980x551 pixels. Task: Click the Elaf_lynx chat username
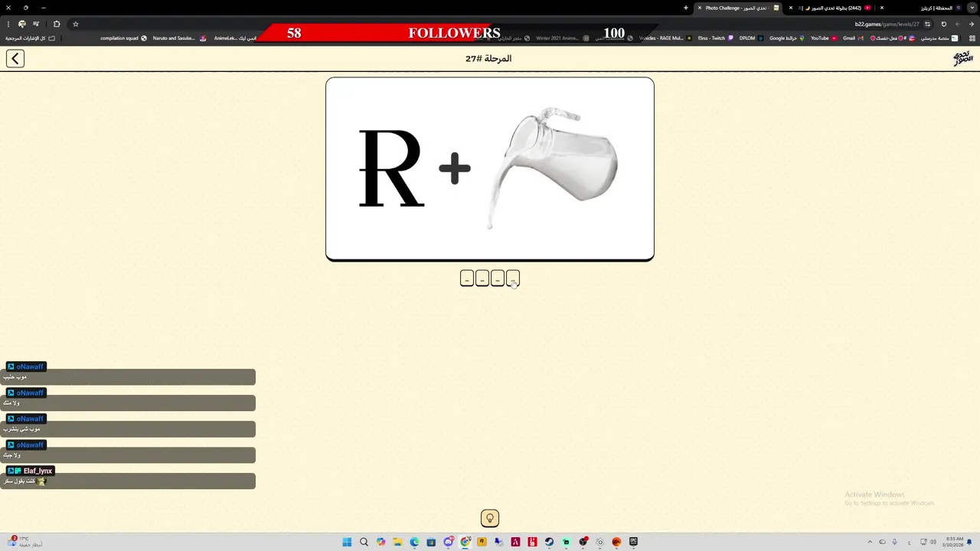[38, 471]
